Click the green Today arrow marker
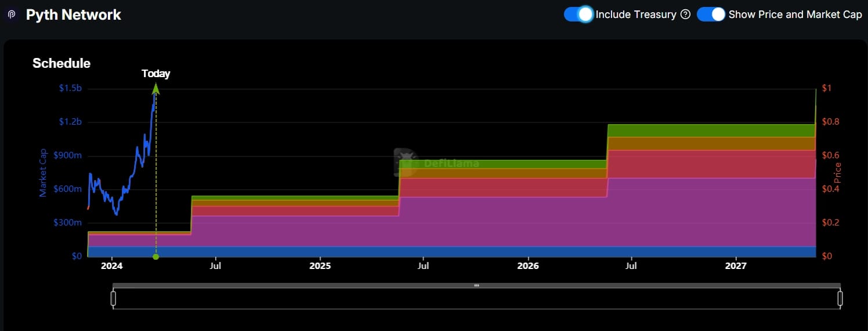868x331 pixels. pos(155,89)
